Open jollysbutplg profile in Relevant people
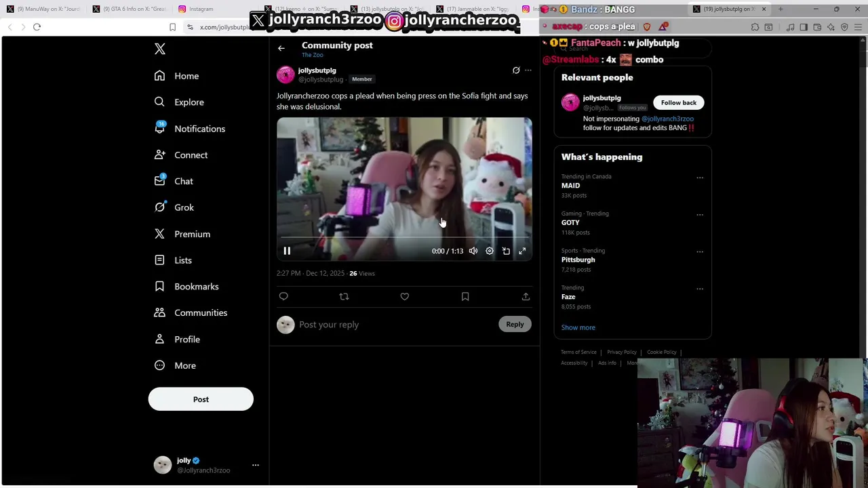This screenshot has height=488, width=868. pos(601,98)
